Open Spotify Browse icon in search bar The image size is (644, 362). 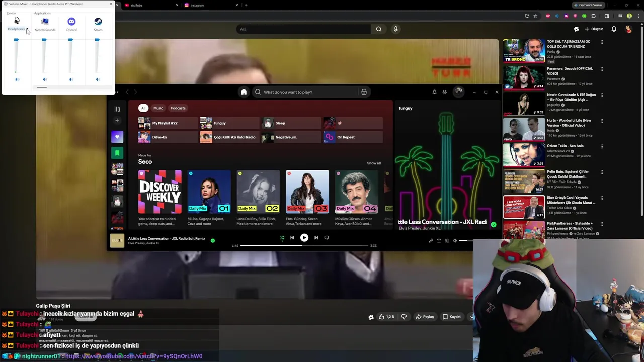tap(364, 92)
